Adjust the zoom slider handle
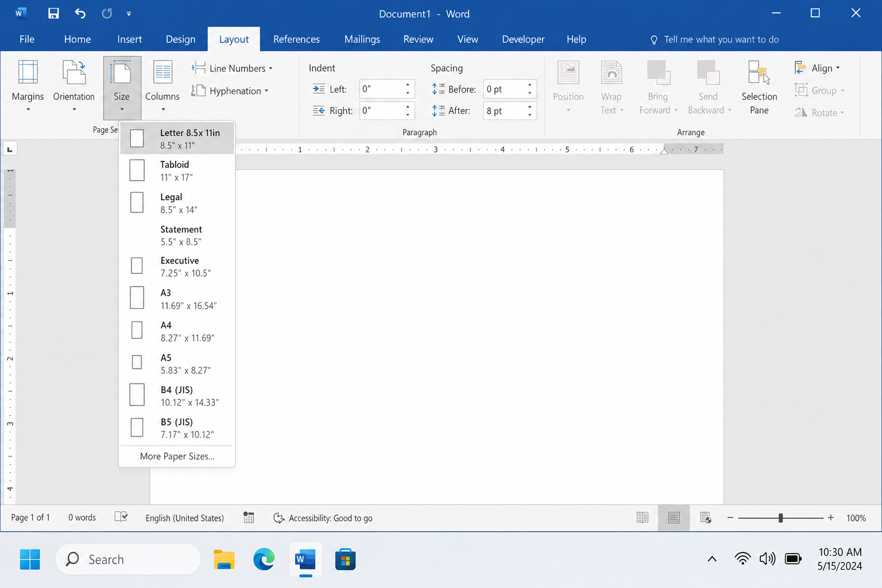882x588 pixels. 780,517
